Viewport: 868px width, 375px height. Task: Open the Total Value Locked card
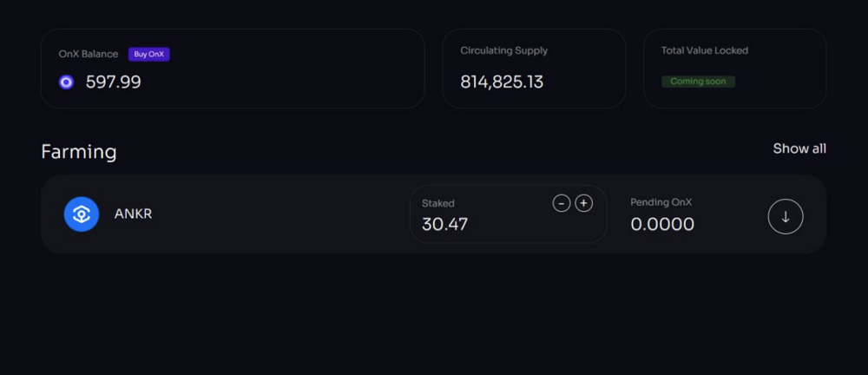click(x=734, y=68)
